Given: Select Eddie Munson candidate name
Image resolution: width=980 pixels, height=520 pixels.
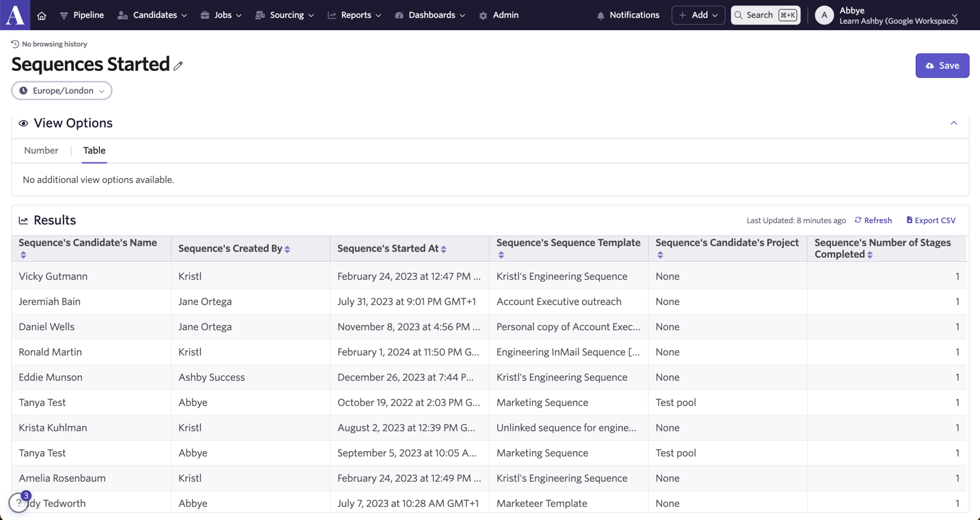Looking at the screenshot, I should click(51, 377).
